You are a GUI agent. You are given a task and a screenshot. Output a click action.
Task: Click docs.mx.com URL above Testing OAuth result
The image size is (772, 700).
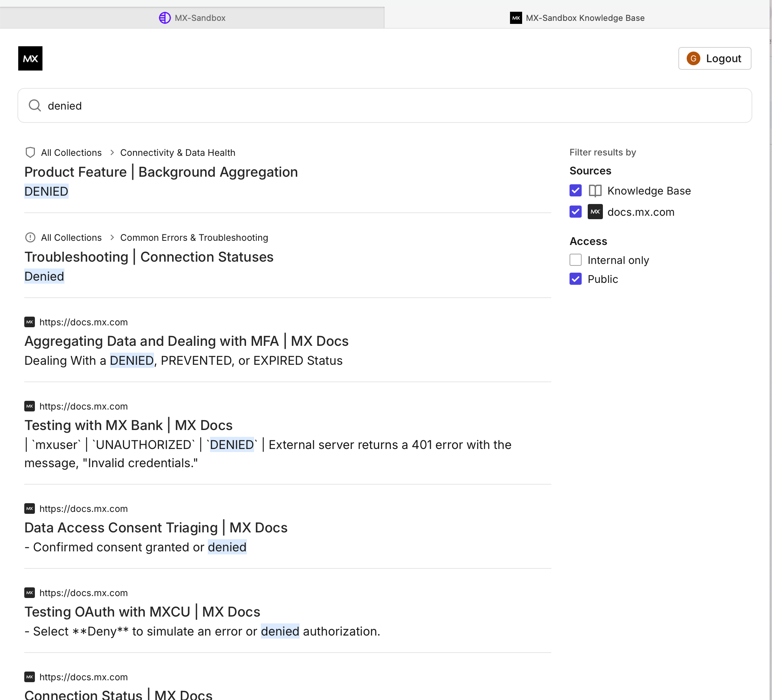[83, 593]
